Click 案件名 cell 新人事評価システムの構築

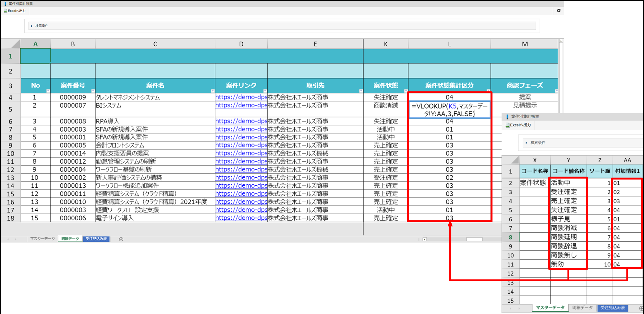(155, 178)
